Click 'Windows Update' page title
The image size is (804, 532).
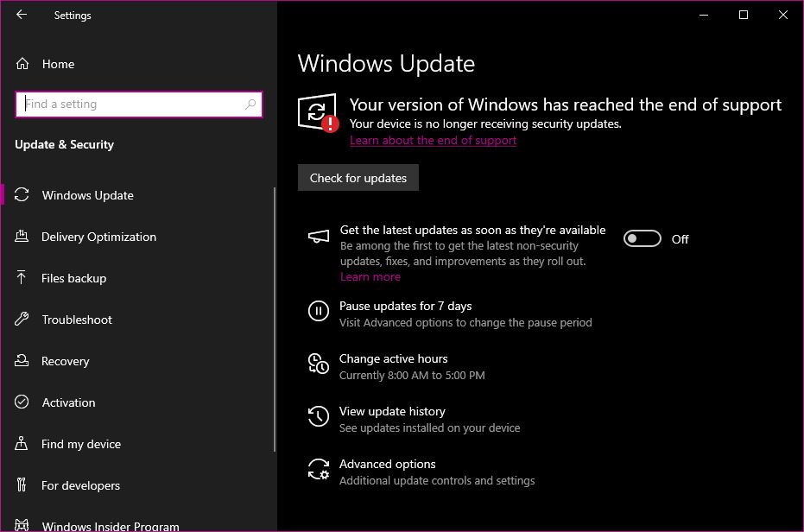click(386, 64)
